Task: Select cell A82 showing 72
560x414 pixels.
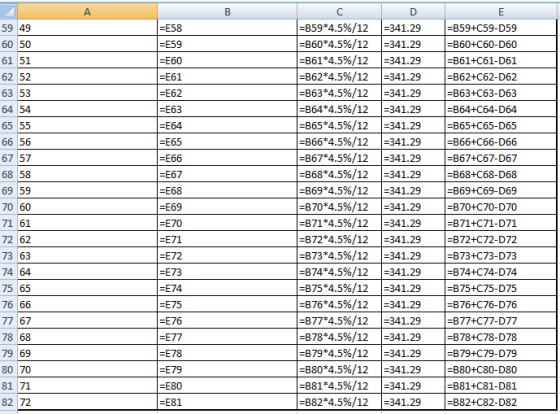Action: tap(88, 402)
